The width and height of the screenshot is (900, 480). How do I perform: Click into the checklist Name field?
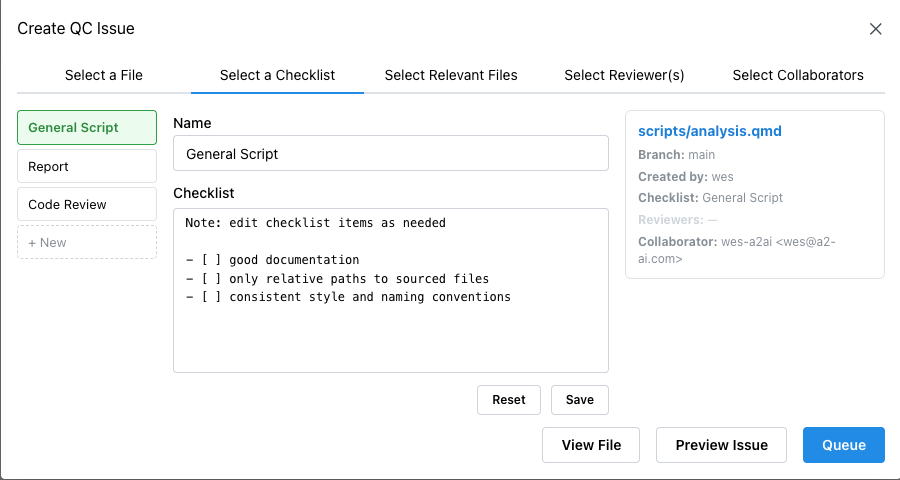pyautogui.click(x=390, y=154)
